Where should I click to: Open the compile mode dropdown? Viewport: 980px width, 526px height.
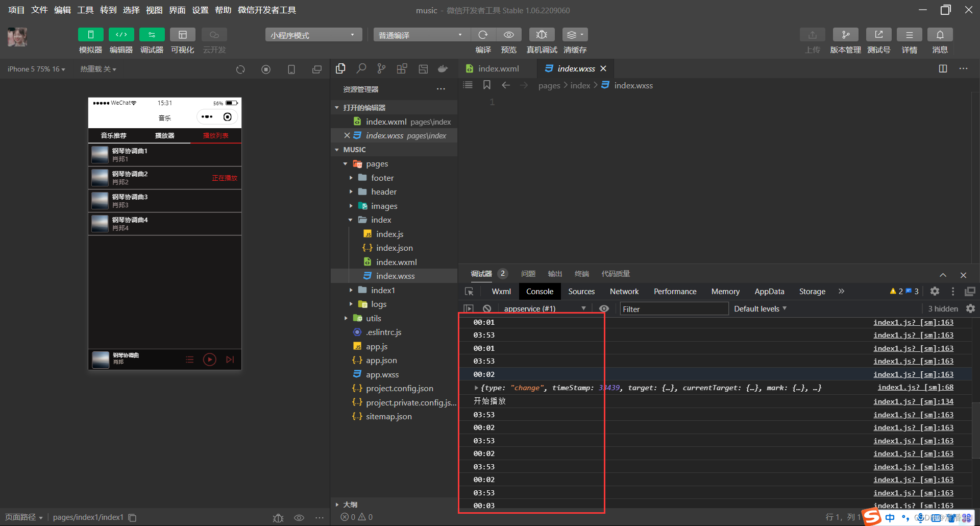(422, 35)
